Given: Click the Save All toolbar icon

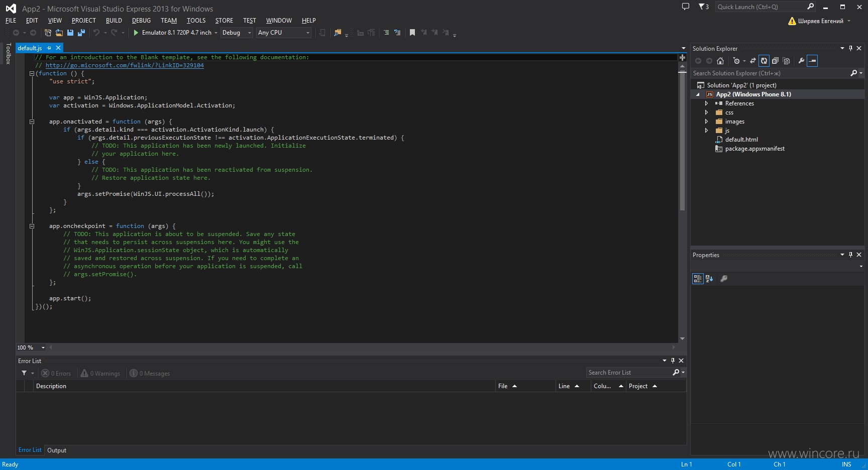Looking at the screenshot, I should tap(81, 33).
